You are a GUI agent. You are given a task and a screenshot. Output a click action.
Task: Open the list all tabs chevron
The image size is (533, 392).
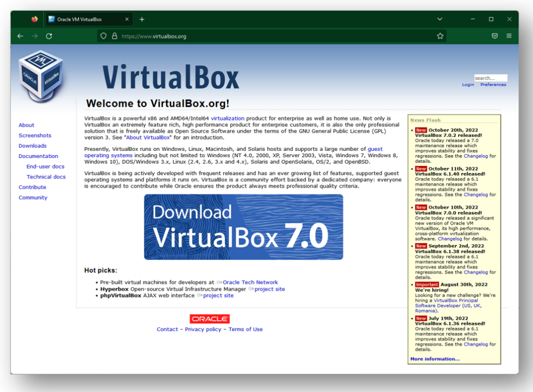pos(439,19)
